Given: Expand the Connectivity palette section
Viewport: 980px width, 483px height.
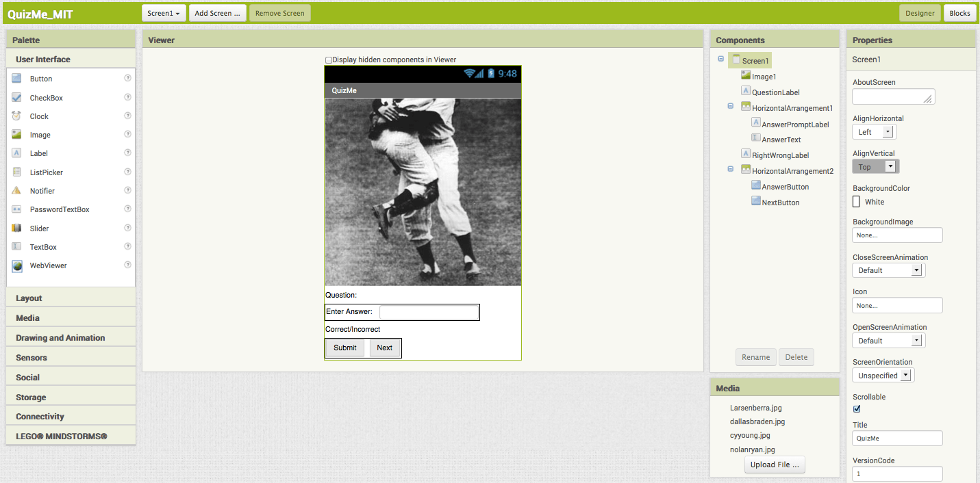Looking at the screenshot, I should (x=71, y=417).
